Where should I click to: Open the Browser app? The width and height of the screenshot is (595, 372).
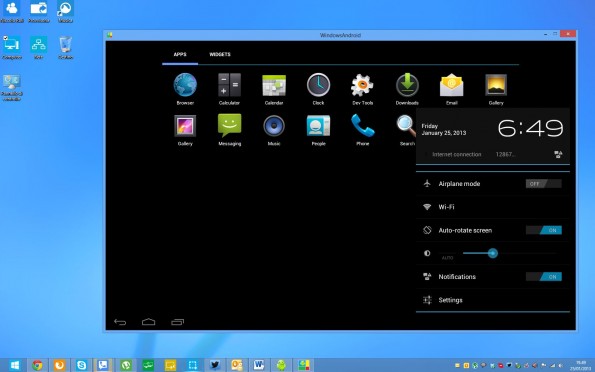185,85
